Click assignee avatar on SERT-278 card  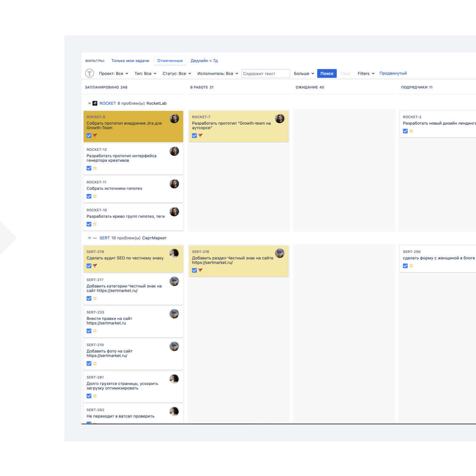(x=174, y=253)
